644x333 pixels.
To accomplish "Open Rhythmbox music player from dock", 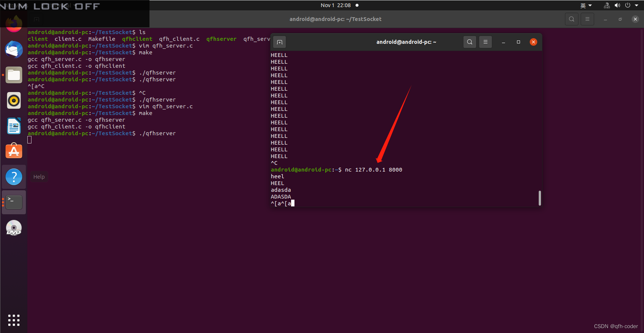I will point(14,100).
